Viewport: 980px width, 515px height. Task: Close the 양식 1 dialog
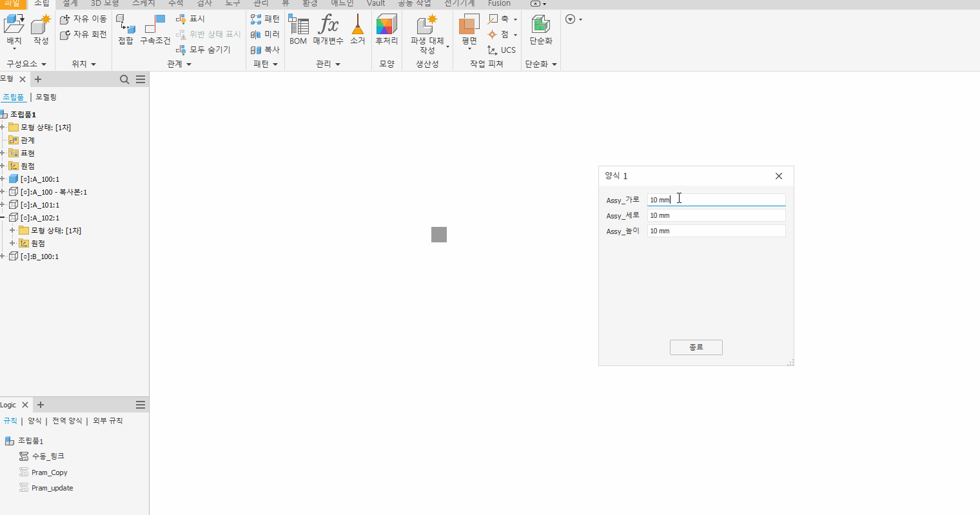click(778, 176)
